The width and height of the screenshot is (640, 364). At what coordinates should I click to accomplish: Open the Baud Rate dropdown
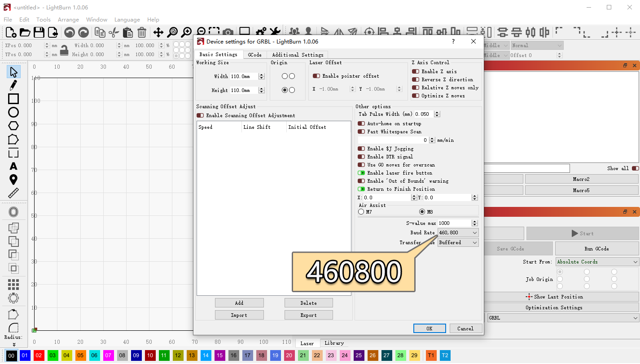458,232
